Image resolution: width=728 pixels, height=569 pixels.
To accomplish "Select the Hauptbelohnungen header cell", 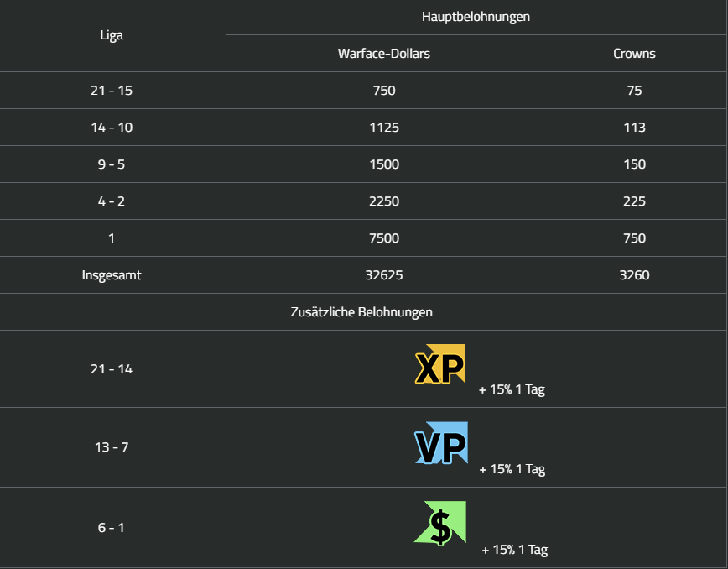I will tap(476, 17).
